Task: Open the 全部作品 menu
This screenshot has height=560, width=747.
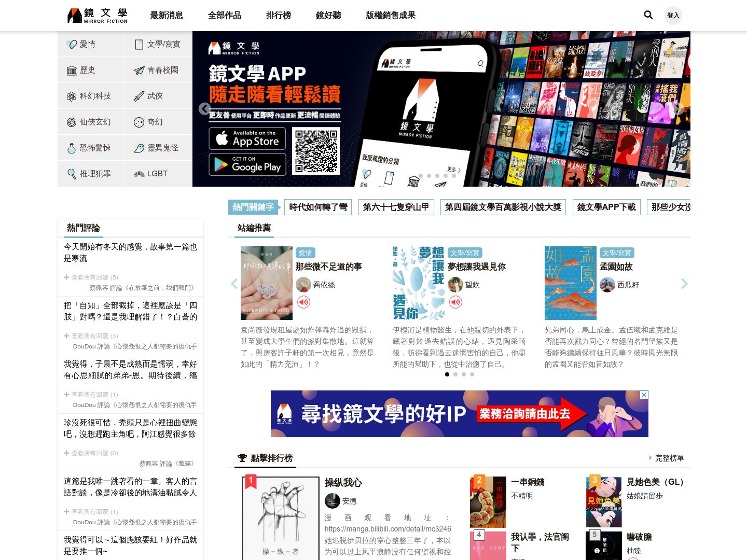Action: point(225,16)
